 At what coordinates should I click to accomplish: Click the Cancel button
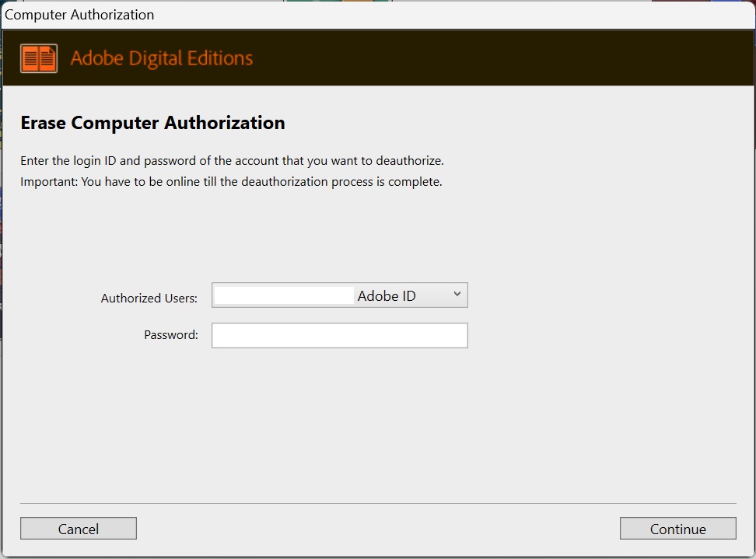78,529
